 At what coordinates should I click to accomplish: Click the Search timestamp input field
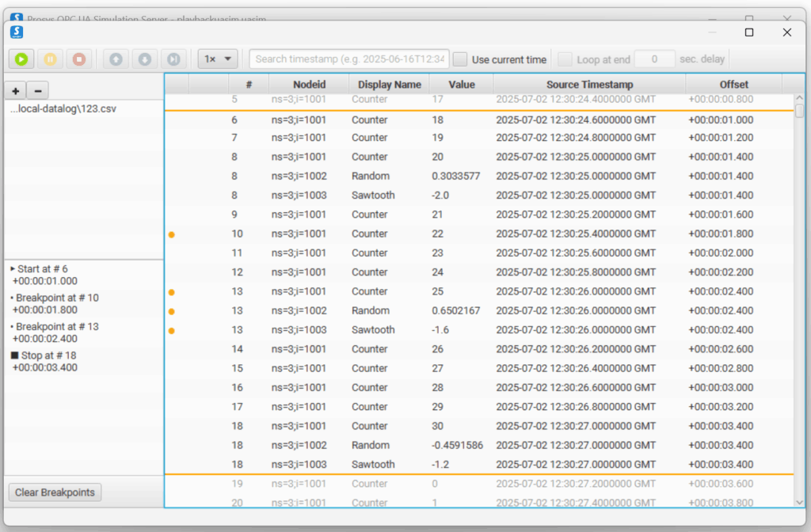349,59
